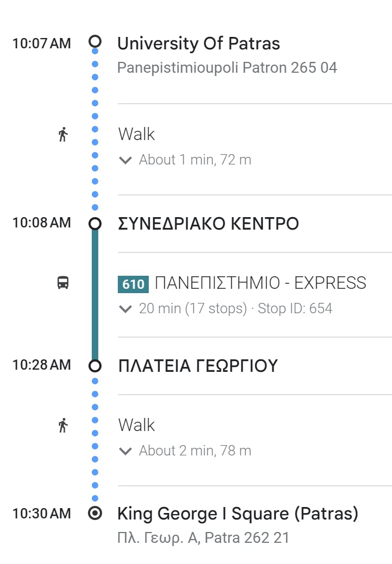Click the ΣΥΝΕΔΡΙΑΚΟ ΚΕΝΤΡΟ stop circle marker

[x=95, y=224]
